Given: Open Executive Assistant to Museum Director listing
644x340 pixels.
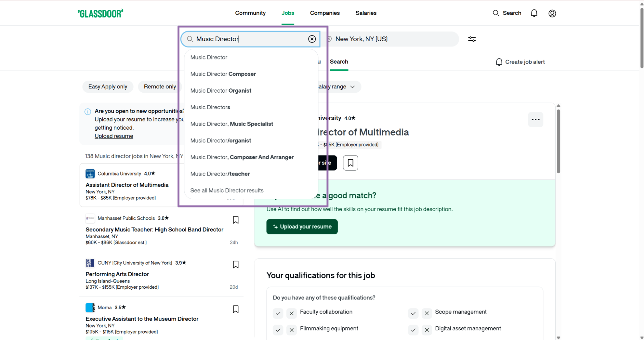Looking at the screenshot, I should coord(142,319).
